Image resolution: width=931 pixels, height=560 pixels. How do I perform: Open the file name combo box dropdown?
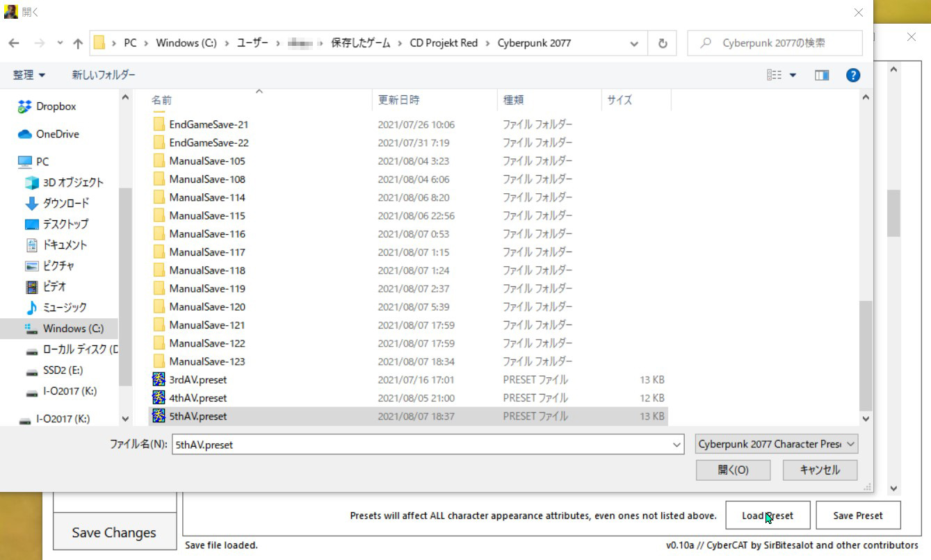tap(677, 445)
